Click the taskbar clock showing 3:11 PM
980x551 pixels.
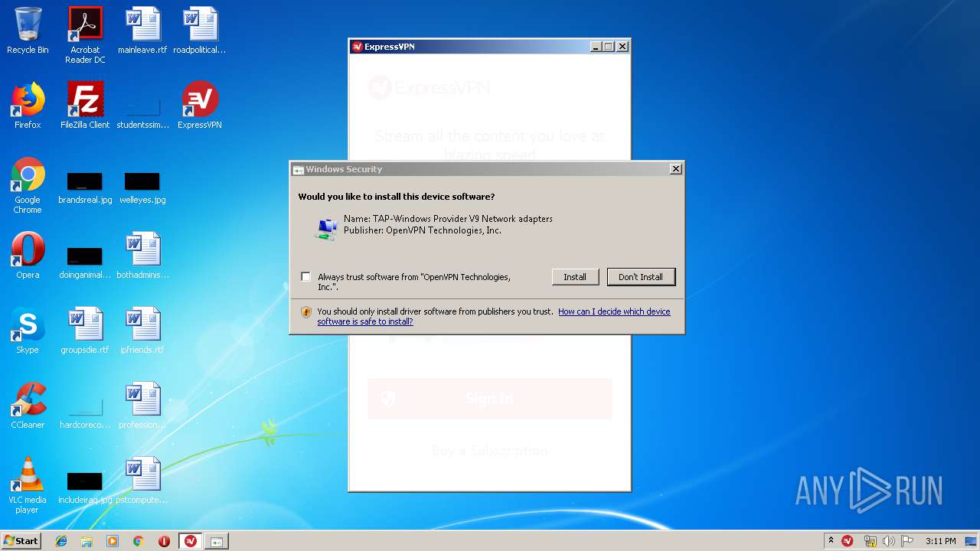[x=941, y=541]
